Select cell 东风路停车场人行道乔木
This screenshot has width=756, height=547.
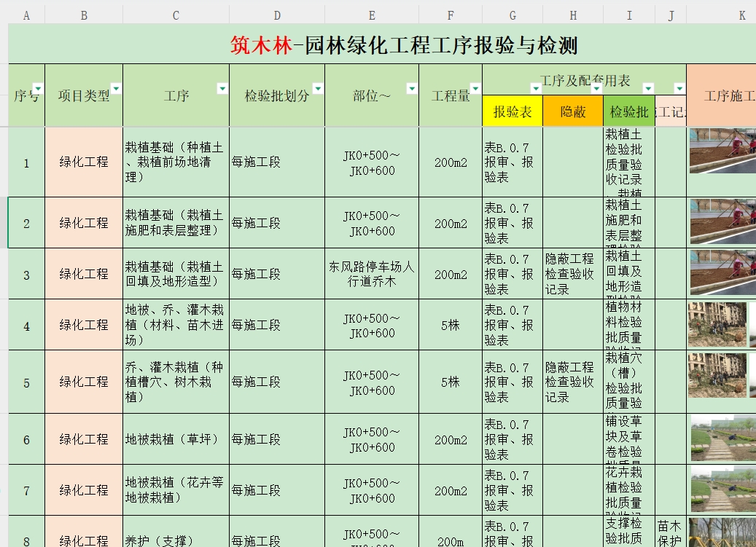click(372, 274)
